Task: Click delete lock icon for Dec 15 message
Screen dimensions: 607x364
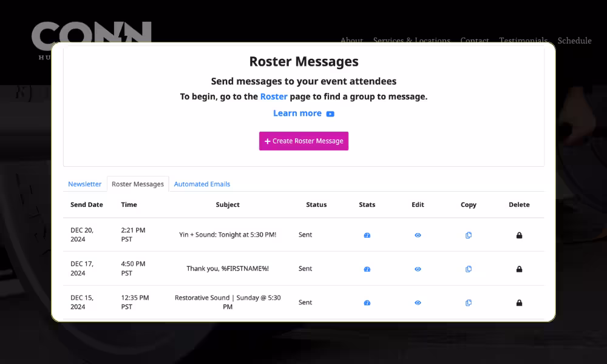Action: coord(519,303)
